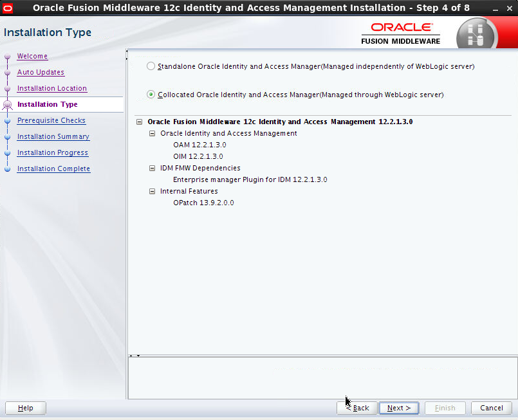The height and width of the screenshot is (420, 518).
Task: Click the message pane splitter arrows
Action: (x=134, y=356)
